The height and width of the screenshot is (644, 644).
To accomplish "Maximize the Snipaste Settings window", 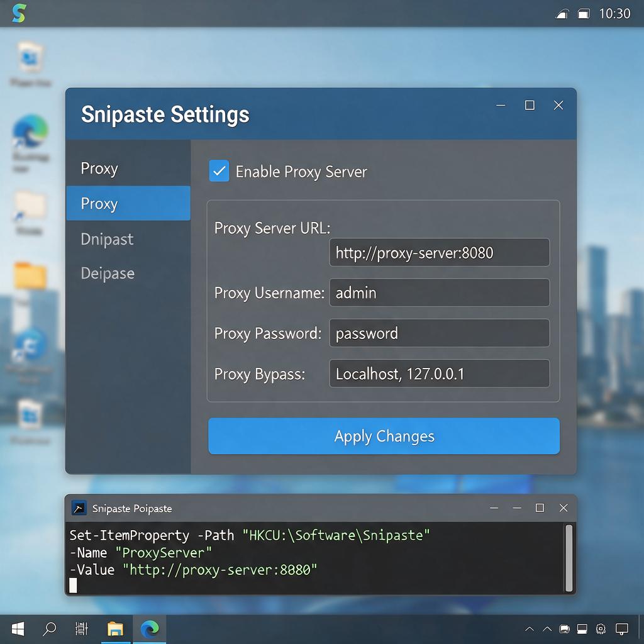I will 530,106.
